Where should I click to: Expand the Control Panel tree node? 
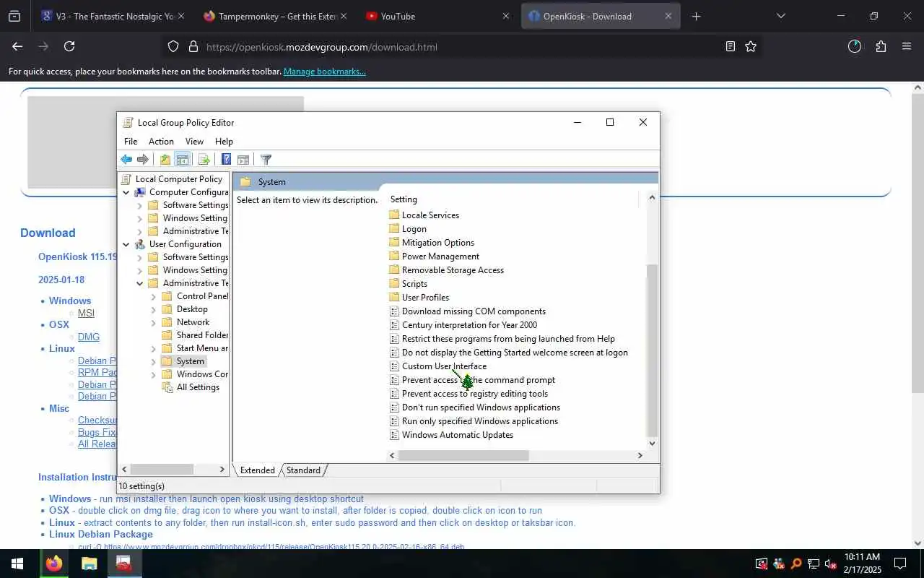[154, 296]
